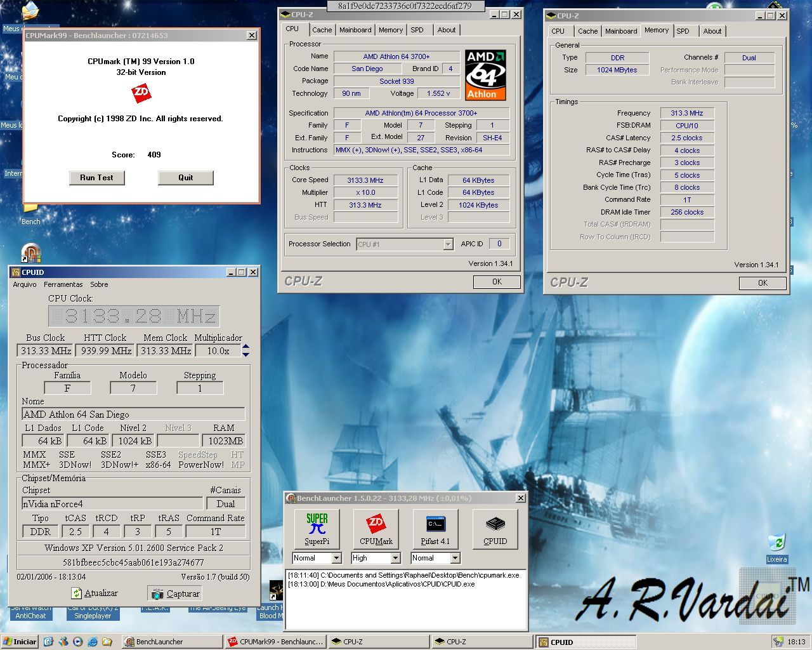Open Windows Media Player from quick launch
Image resolution: width=812 pixels, height=650 pixels.
(x=77, y=642)
